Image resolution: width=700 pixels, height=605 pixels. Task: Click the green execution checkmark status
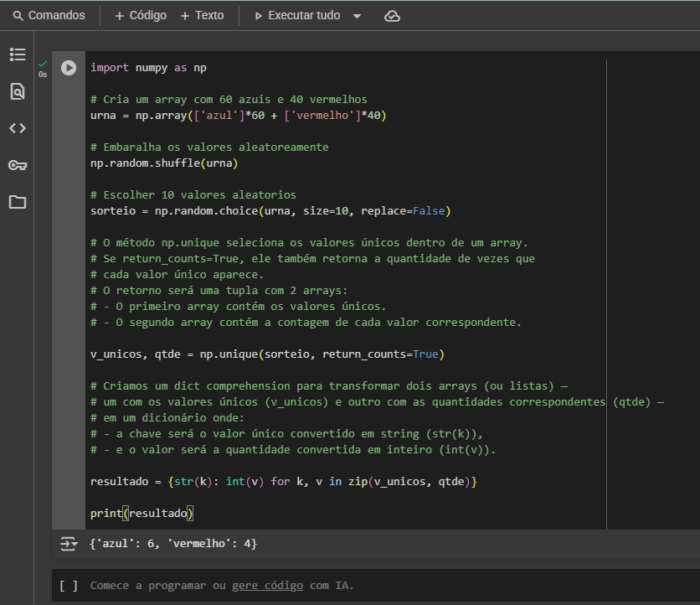[x=43, y=65]
